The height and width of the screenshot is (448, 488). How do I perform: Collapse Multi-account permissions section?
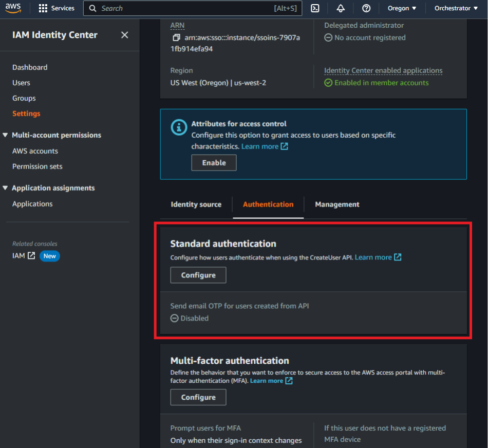pyautogui.click(x=5, y=135)
